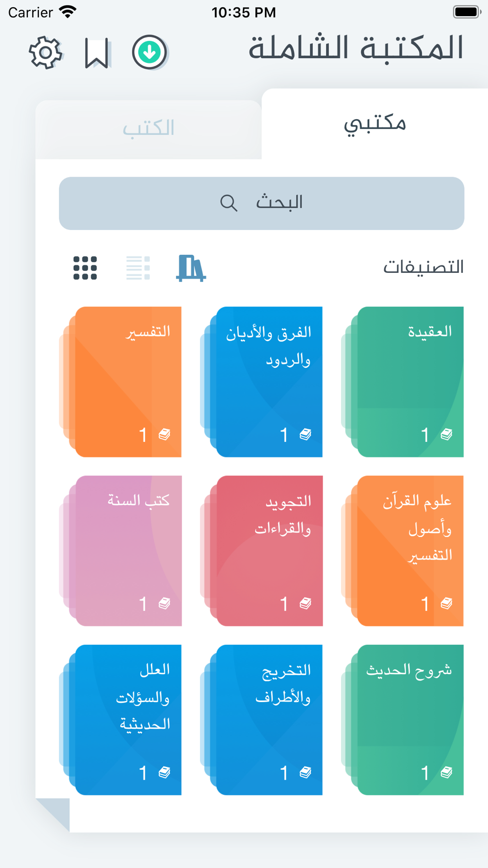
Task: Tap the book count icon on العقيدة card
Action: tap(447, 434)
